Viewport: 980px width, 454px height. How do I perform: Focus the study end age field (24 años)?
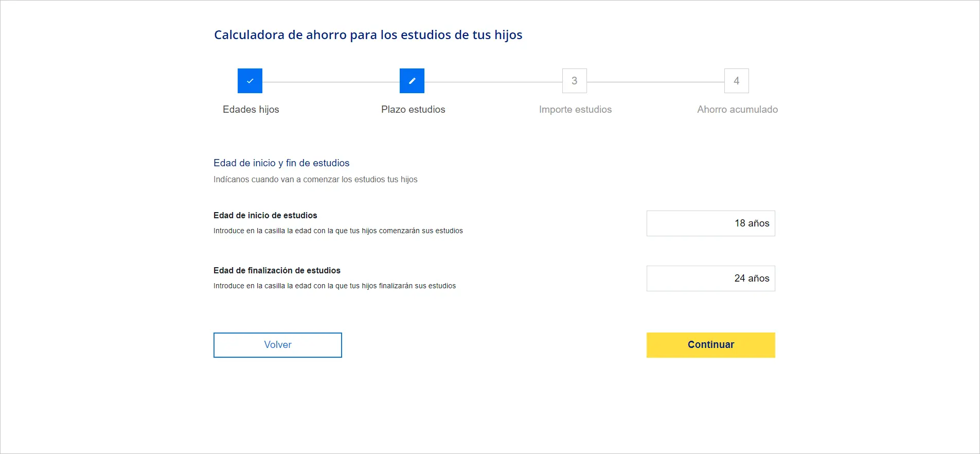pyautogui.click(x=710, y=278)
